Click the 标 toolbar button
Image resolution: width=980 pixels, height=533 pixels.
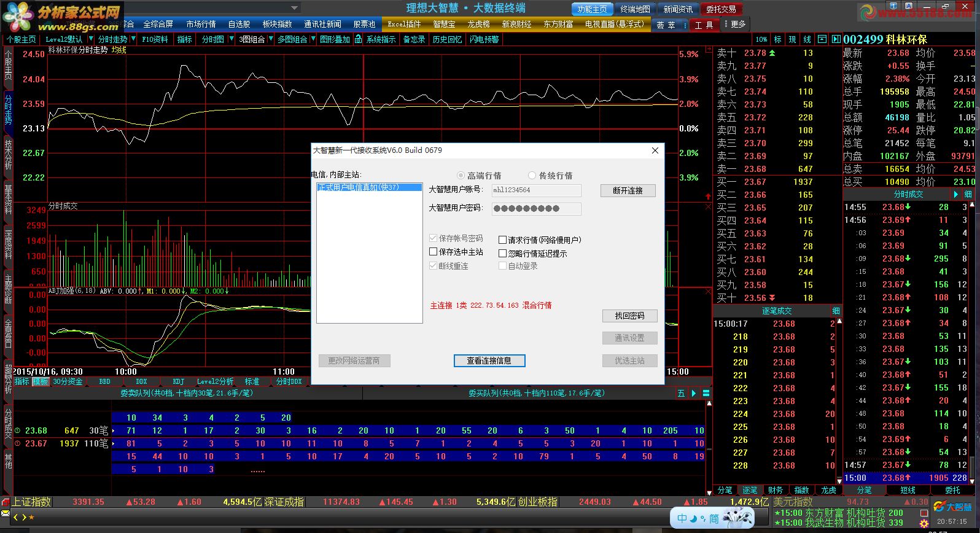[777, 39]
